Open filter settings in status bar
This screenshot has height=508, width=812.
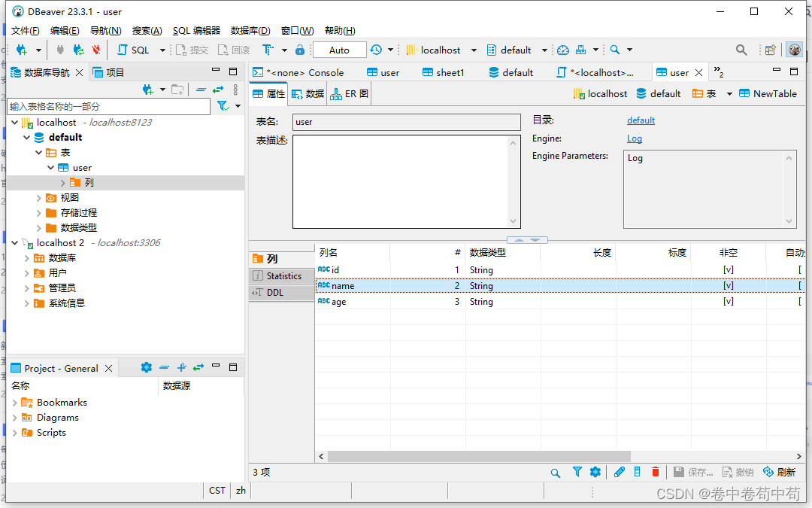click(x=577, y=472)
